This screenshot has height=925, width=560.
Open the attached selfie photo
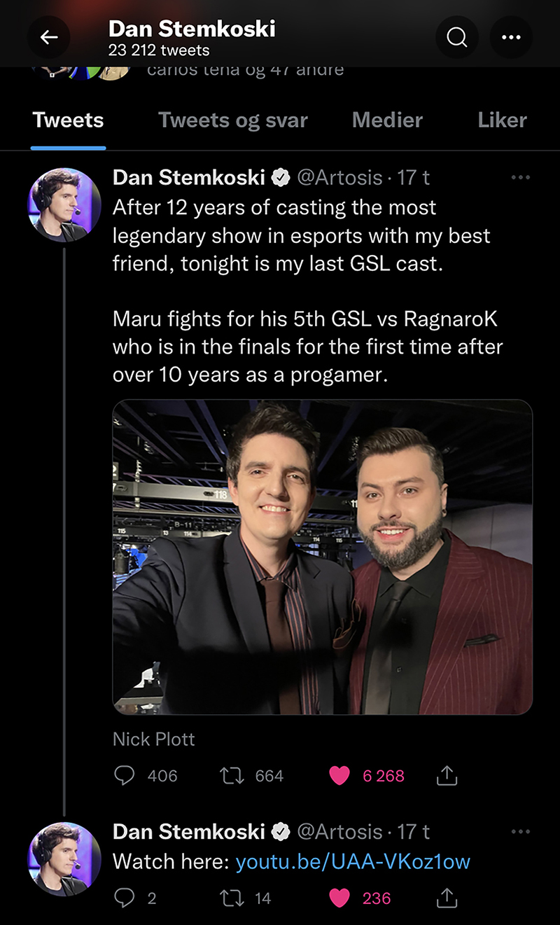322,557
